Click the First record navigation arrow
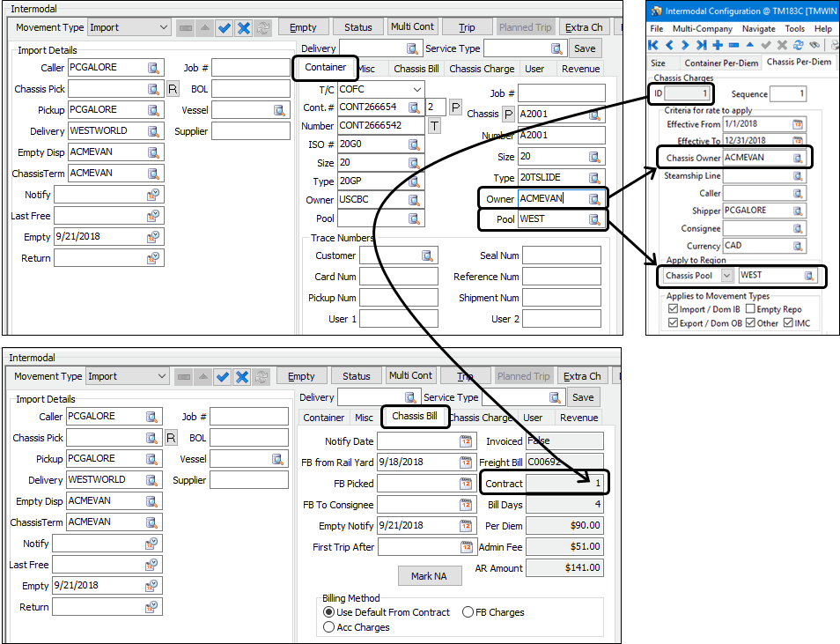This screenshot has width=840, height=644. [x=653, y=45]
